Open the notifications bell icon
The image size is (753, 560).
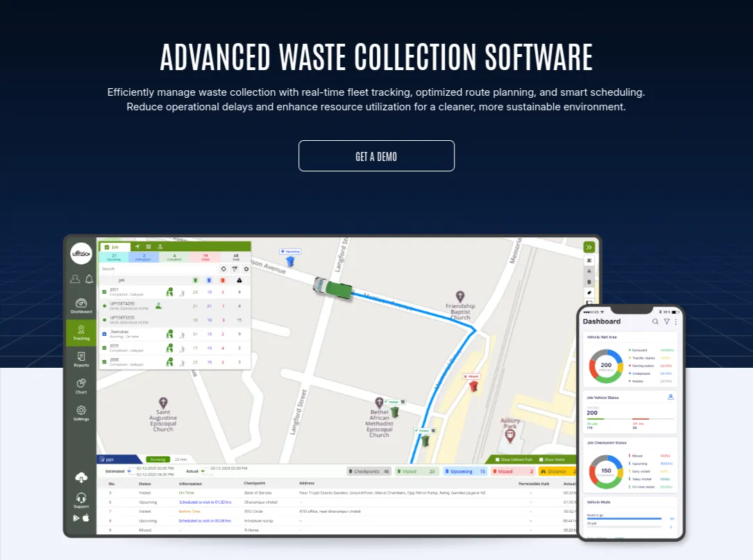[x=90, y=278]
